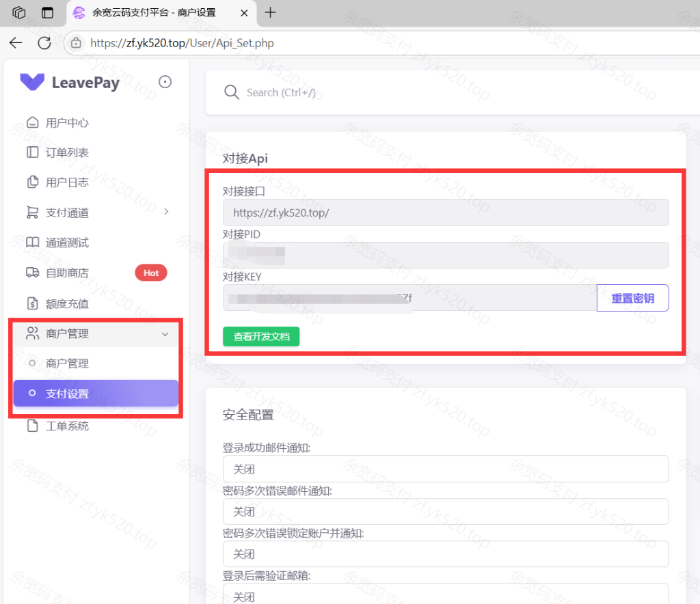
Task: Open the 密码多次错误邮件通知 dropdown
Action: tap(445, 511)
